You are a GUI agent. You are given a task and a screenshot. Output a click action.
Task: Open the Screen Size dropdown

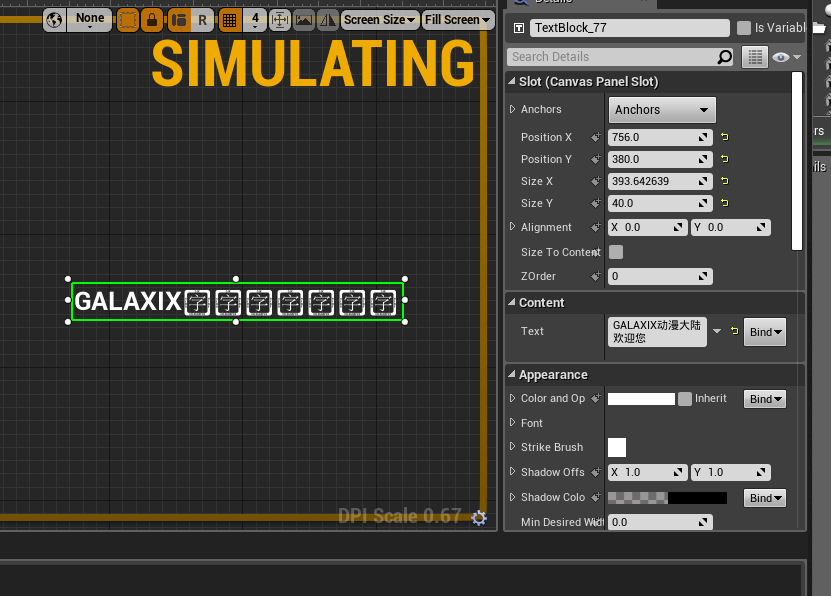point(379,20)
